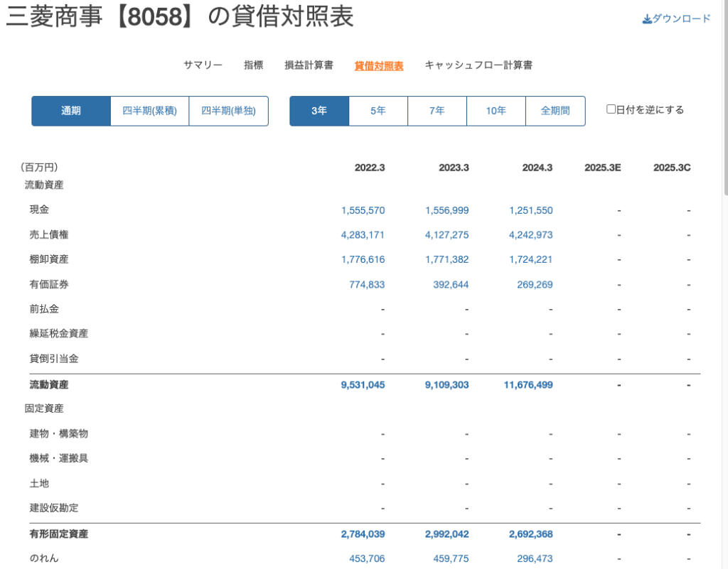Go to キャッシュフロー計算書 tab
728x569 pixels.
coord(478,65)
